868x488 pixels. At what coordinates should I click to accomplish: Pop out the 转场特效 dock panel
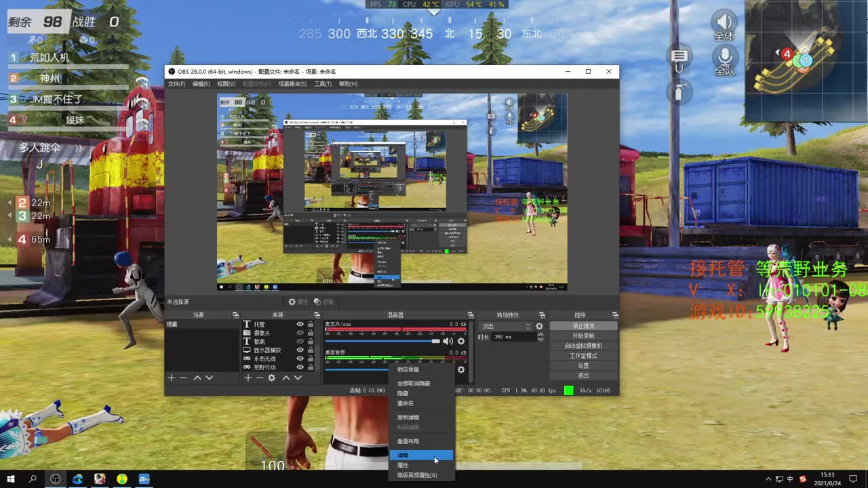tap(542, 315)
